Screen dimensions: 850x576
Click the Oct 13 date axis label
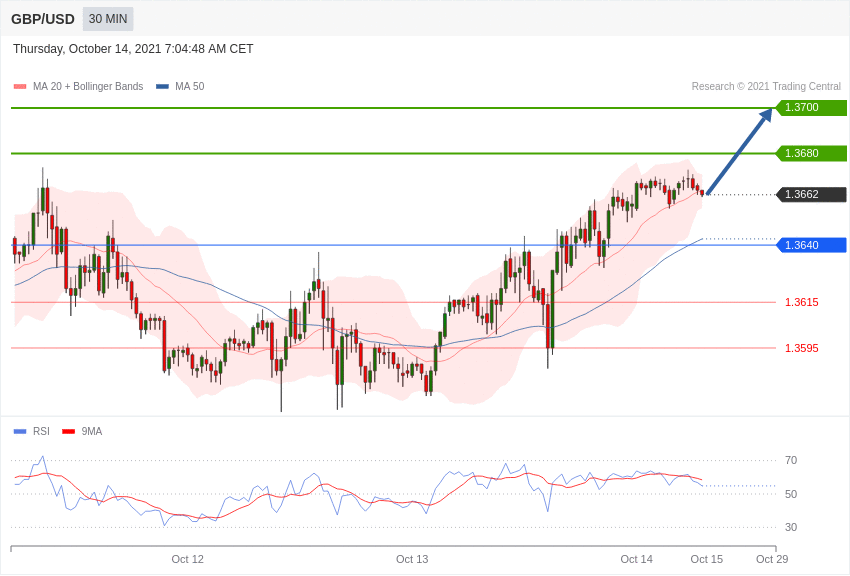click(x=412, y=559)
